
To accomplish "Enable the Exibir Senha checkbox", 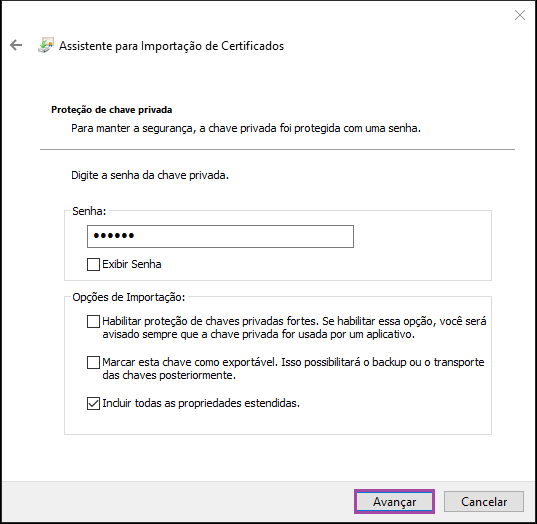I will click(x=93, y=264).
